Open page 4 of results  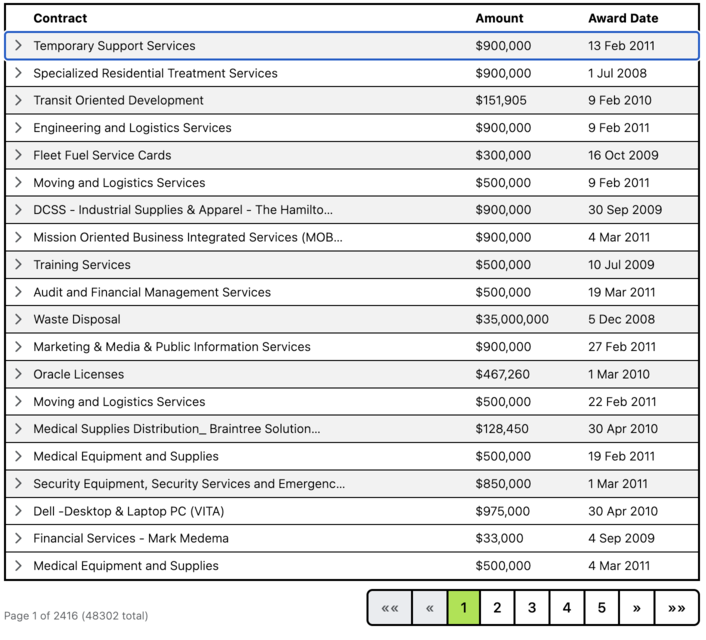pos(566,608)
